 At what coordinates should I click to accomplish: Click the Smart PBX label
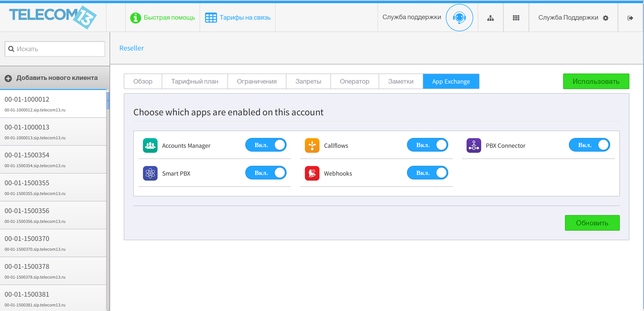click(176, 173)
